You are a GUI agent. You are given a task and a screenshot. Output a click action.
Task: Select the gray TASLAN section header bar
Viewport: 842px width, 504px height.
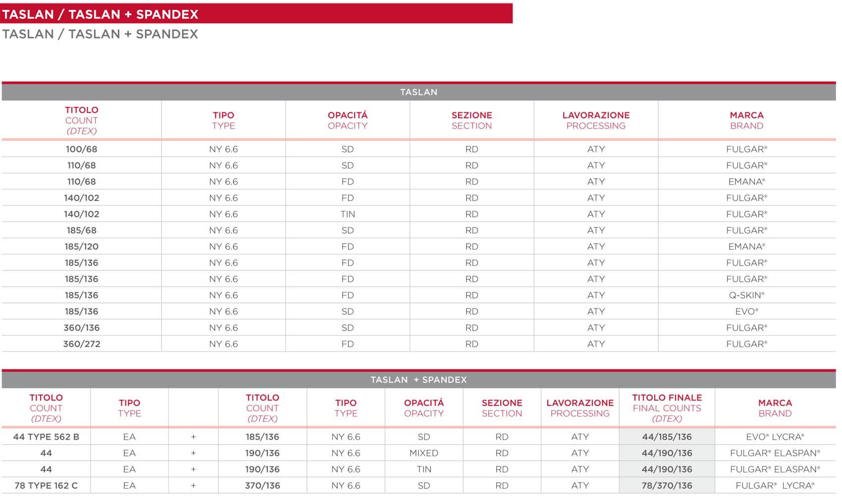click(419, 92)
